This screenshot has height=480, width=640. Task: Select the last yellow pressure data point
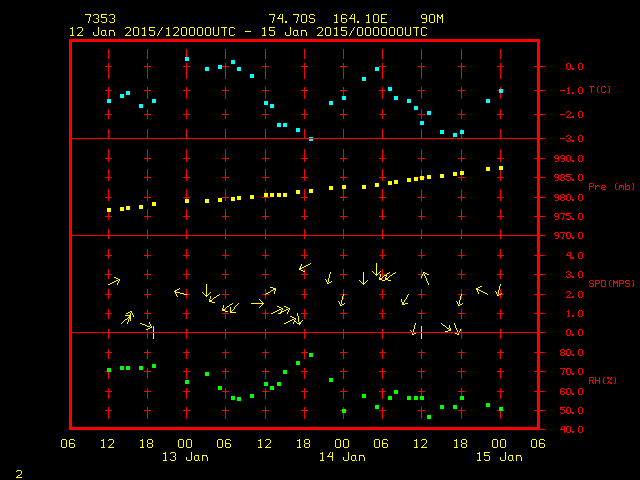coord(501,168)
